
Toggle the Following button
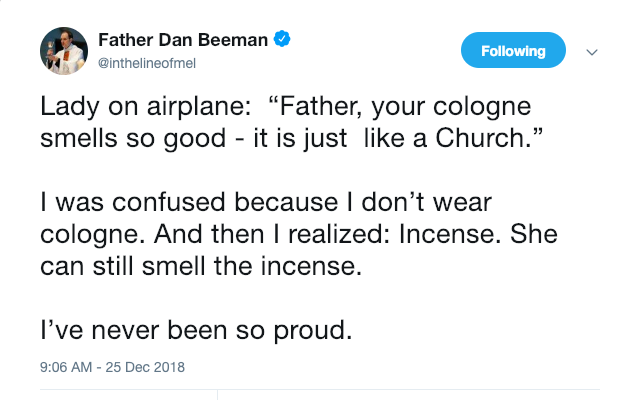(513, 50)
